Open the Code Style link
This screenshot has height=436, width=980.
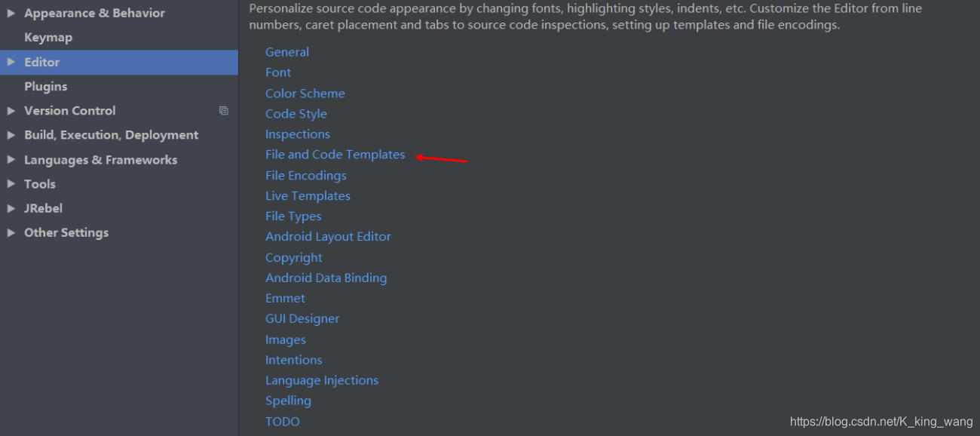[296, 114]
